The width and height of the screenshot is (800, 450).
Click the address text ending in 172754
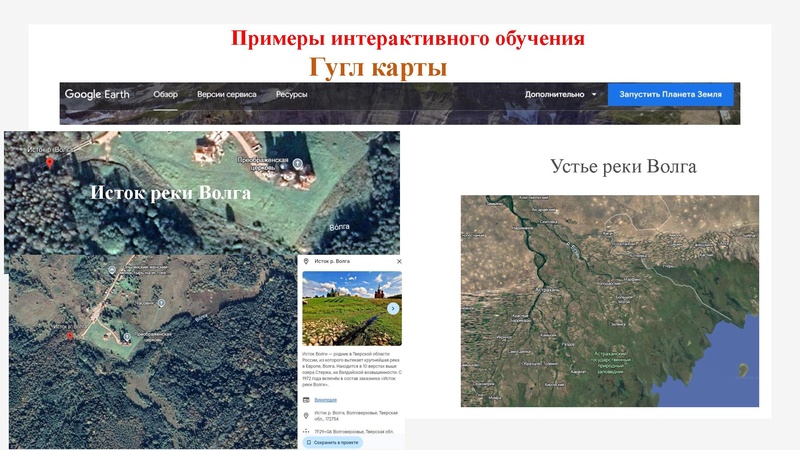(356, 416)
